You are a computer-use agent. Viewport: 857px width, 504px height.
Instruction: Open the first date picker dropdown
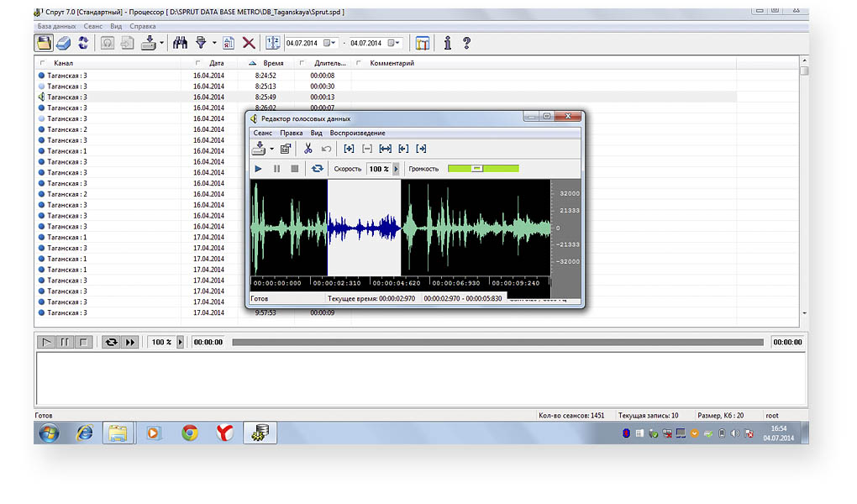pyautogui.click(x=334, y=43)
